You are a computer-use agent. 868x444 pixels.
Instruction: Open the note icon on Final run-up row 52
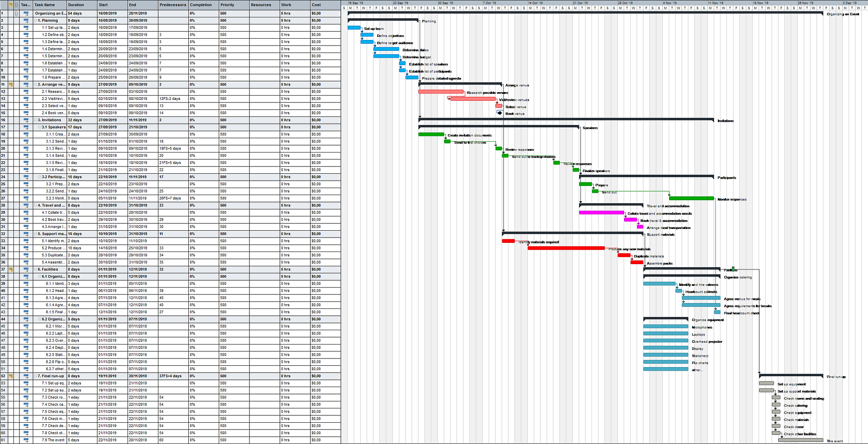click(10, 376)
